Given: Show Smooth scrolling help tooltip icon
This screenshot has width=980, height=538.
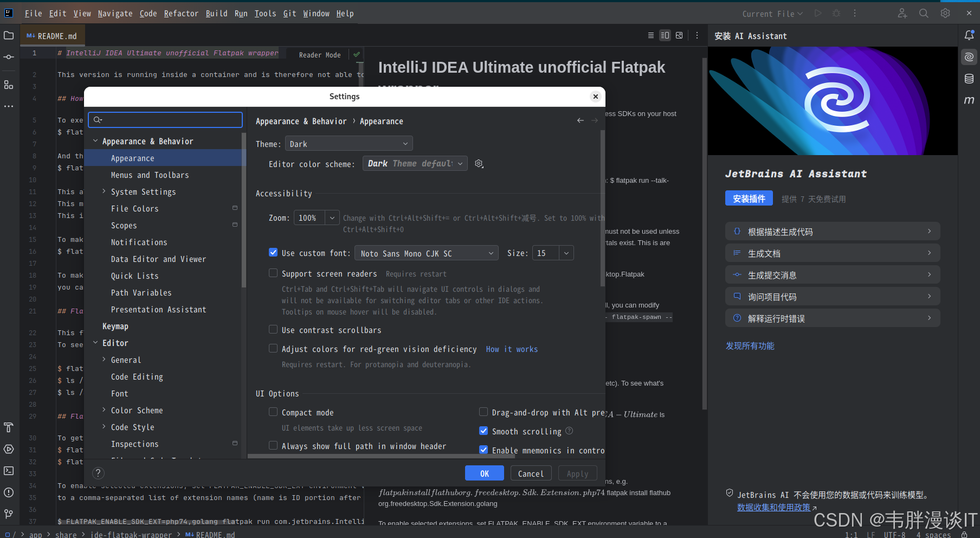Looking at the screenshot, I should (x=569, y=431).
